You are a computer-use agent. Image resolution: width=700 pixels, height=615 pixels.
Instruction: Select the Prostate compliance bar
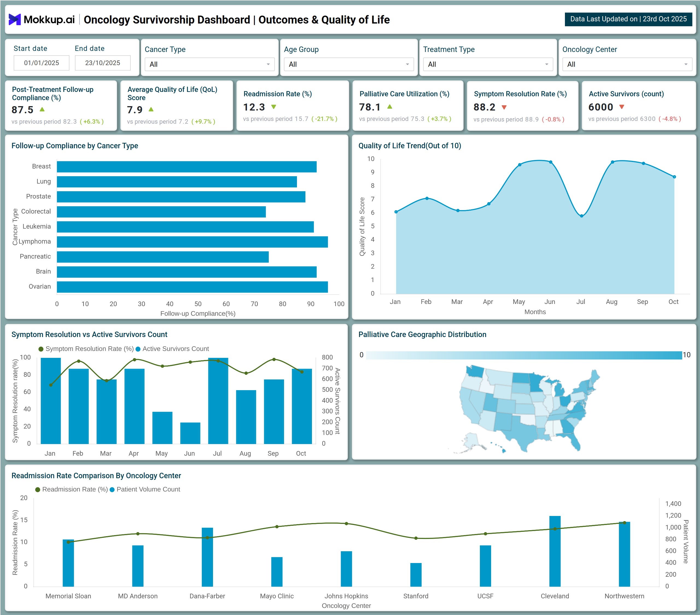[181, 197]
